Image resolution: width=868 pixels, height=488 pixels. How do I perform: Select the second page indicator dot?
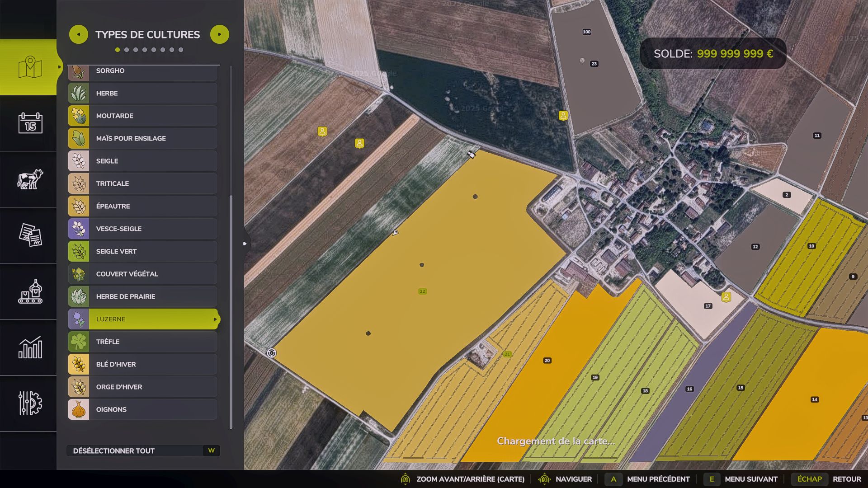127,50
